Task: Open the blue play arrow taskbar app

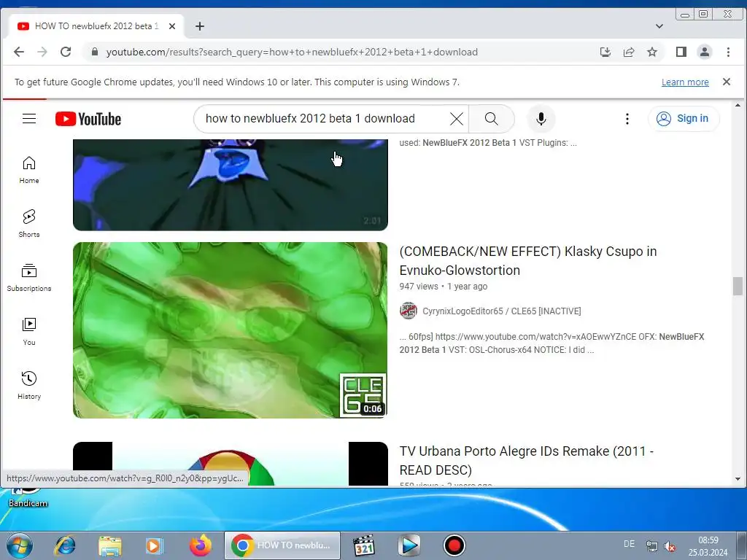Action: pyautogui.click(x=409, y=545)
